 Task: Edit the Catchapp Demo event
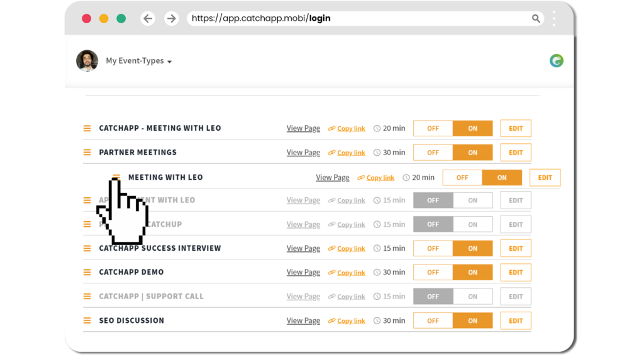coord(516,273)
